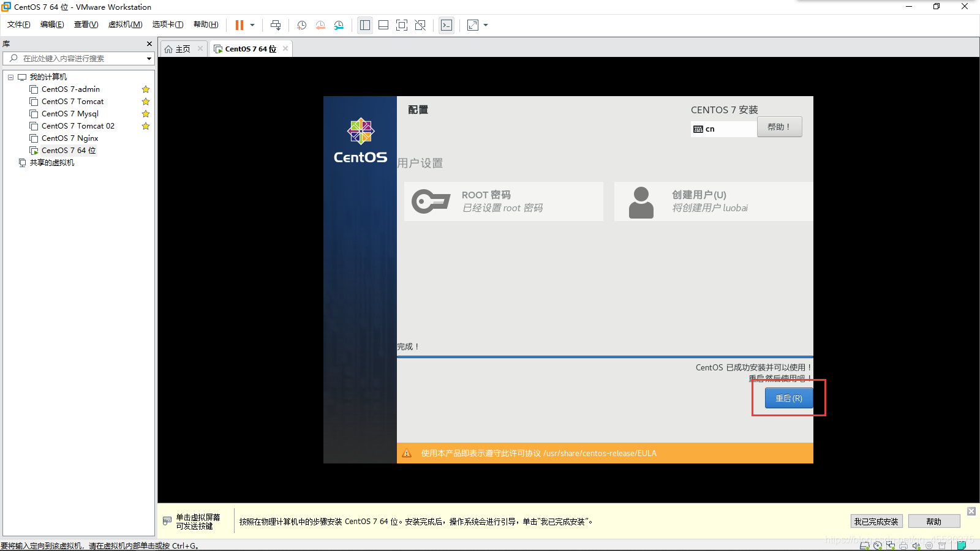This screenshot has width=980, height=551.
Task: Select CentOS 7 Nginx in the library
Action: pyautogui.click(x=70, y=138)
